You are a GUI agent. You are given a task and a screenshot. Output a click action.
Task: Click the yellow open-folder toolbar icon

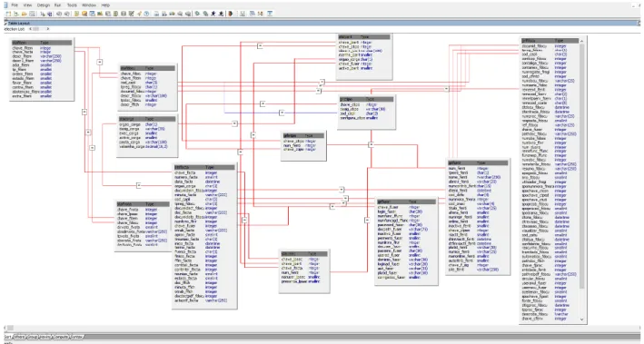tap(25, 14)
